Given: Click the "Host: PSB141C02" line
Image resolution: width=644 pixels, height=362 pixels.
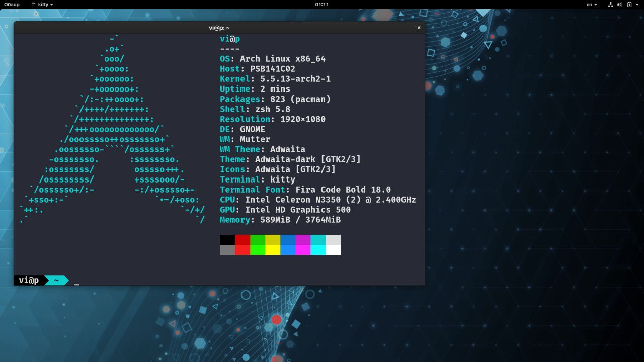Looking at the screenshot, I should (258, 69).
